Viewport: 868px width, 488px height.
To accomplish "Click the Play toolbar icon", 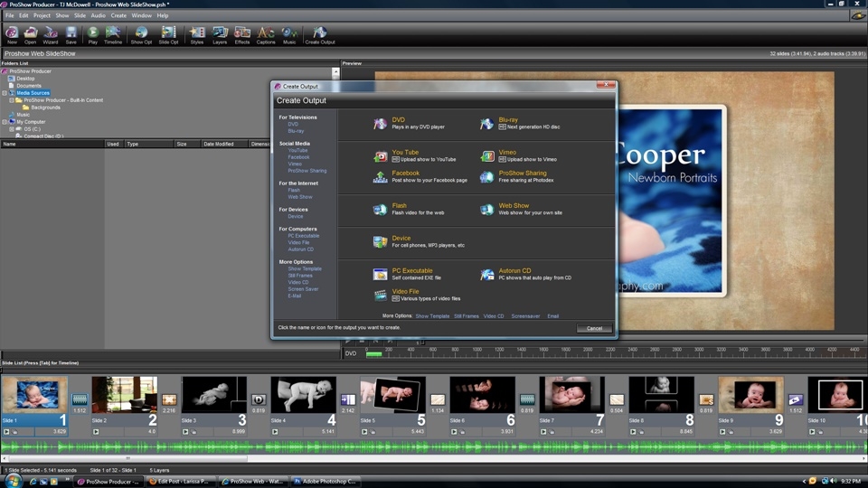I will tap(93, 34).
